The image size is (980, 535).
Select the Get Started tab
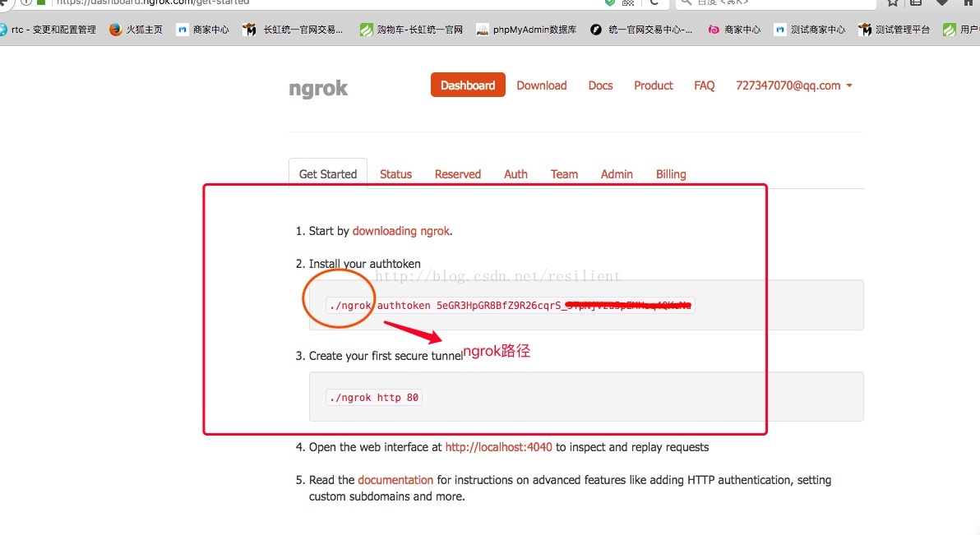tap(327, 173)
